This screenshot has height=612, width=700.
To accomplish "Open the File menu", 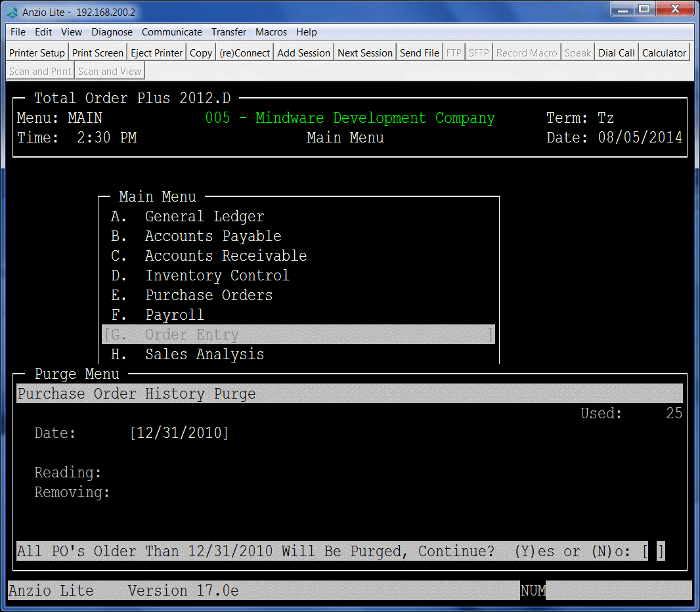I will coord(18,32).
